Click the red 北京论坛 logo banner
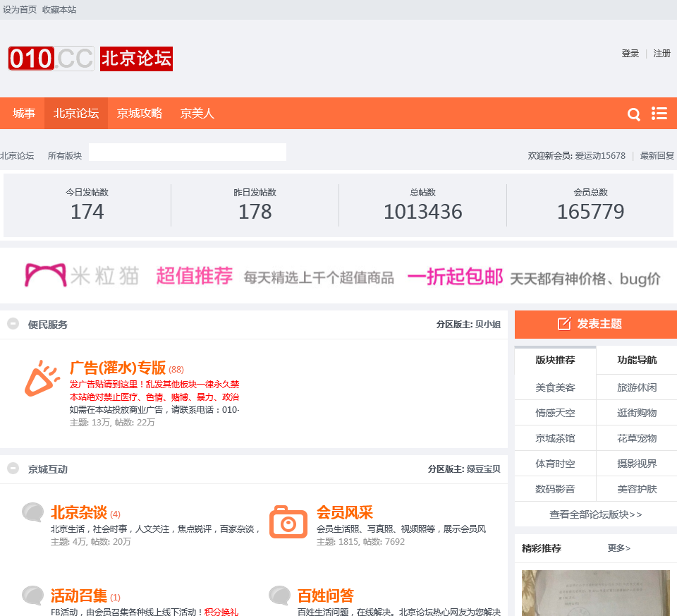The height and width of the screenshot is (616, 677). [x=136, y=59]
